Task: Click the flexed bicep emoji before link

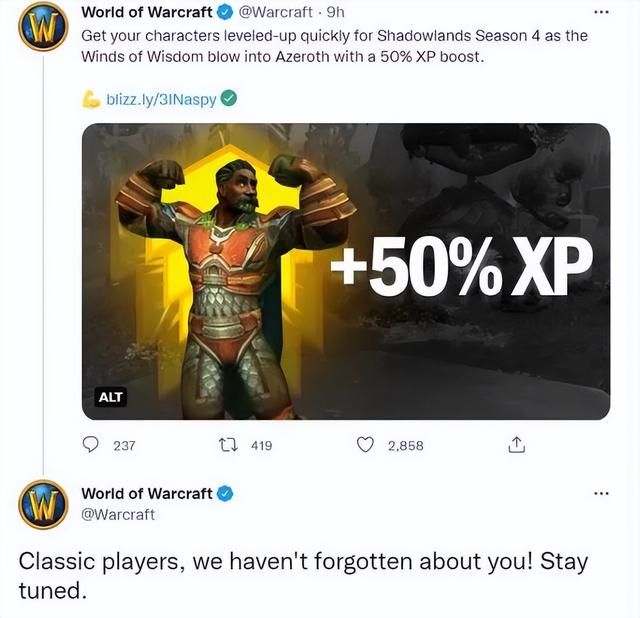Action: click(x=91, y=99)
